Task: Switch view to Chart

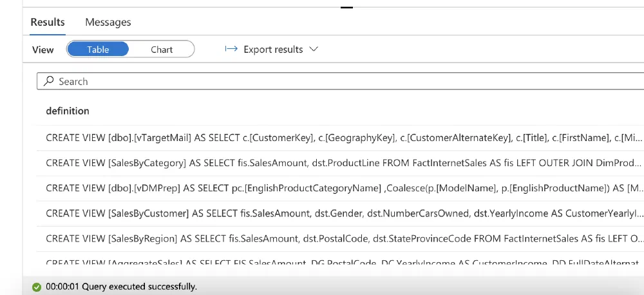Action: (162, 50)
